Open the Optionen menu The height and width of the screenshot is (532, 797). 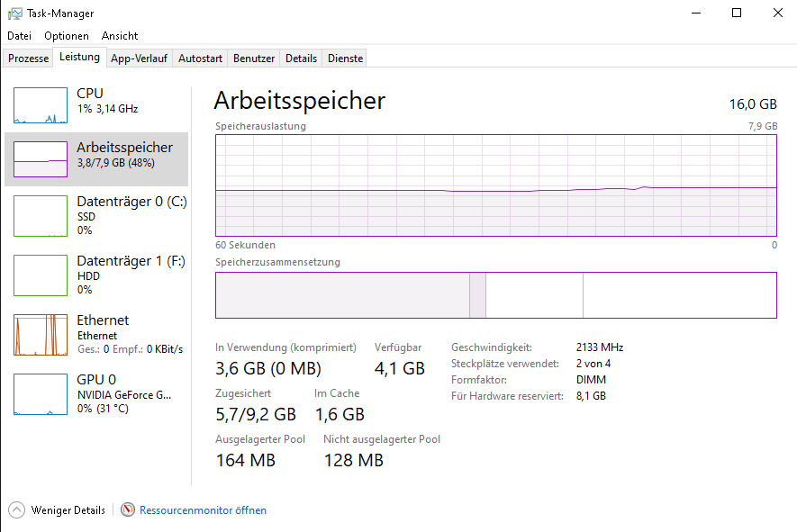coord(67,36)
